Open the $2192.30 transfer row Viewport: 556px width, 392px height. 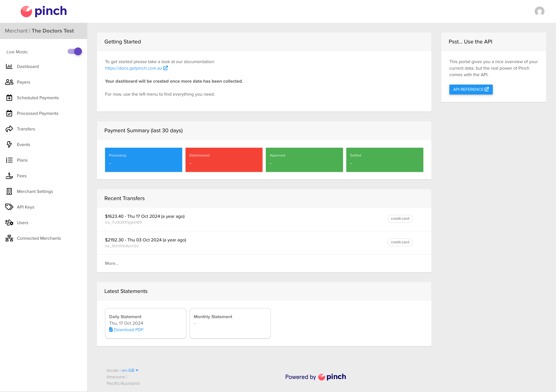[264, 243]
